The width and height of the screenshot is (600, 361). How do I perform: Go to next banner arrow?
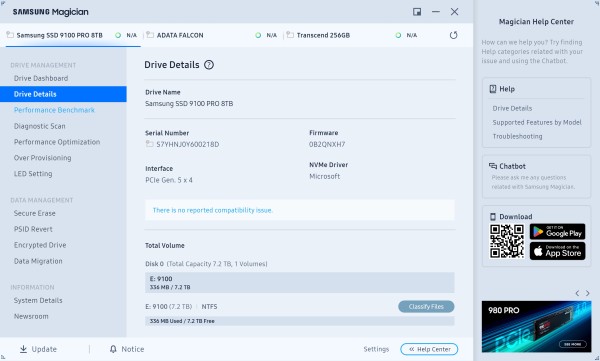(587, 293)
